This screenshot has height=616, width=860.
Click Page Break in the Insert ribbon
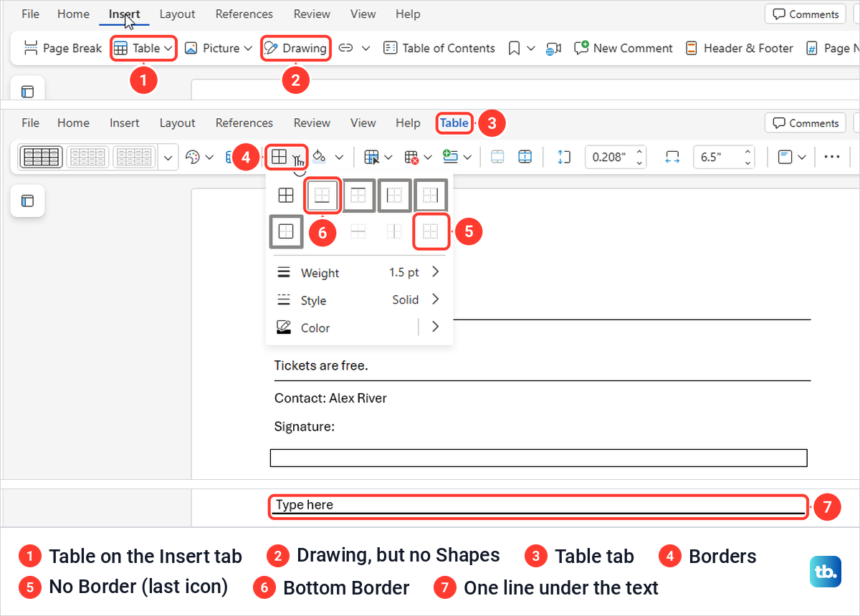(x=63, y=48)
